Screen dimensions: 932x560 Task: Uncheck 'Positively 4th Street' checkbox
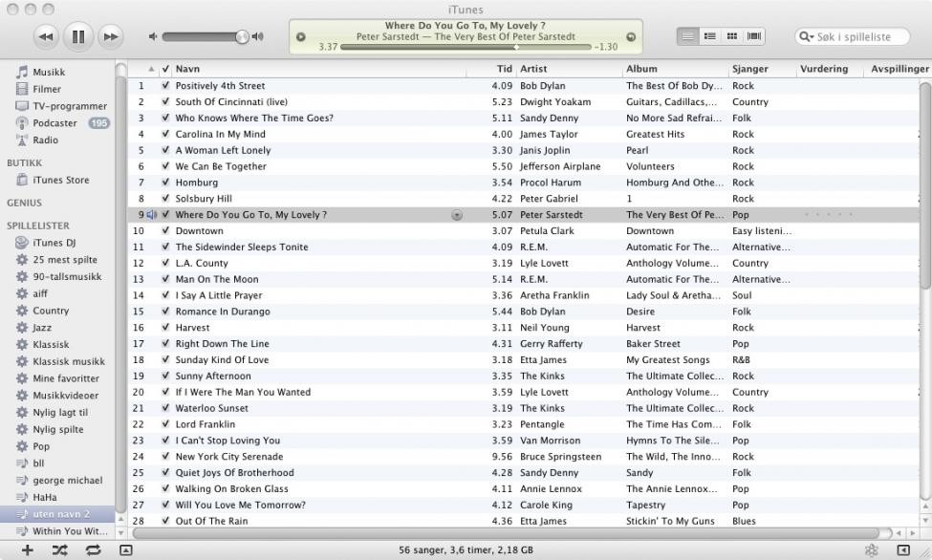point(165,86)
